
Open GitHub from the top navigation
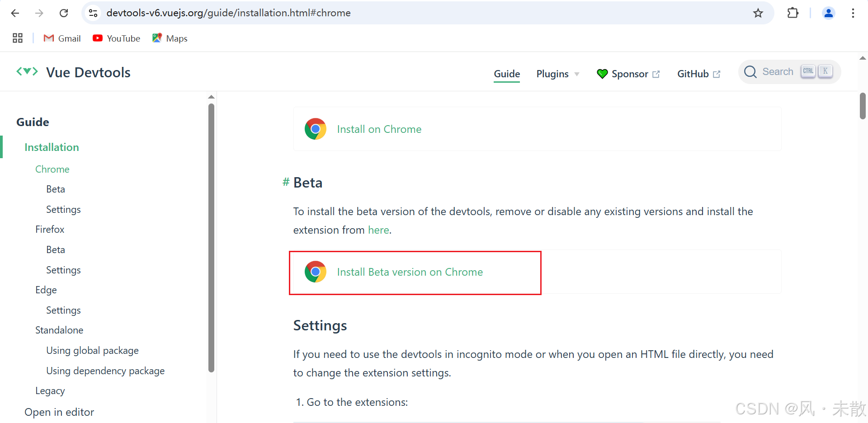pos(693,74)
